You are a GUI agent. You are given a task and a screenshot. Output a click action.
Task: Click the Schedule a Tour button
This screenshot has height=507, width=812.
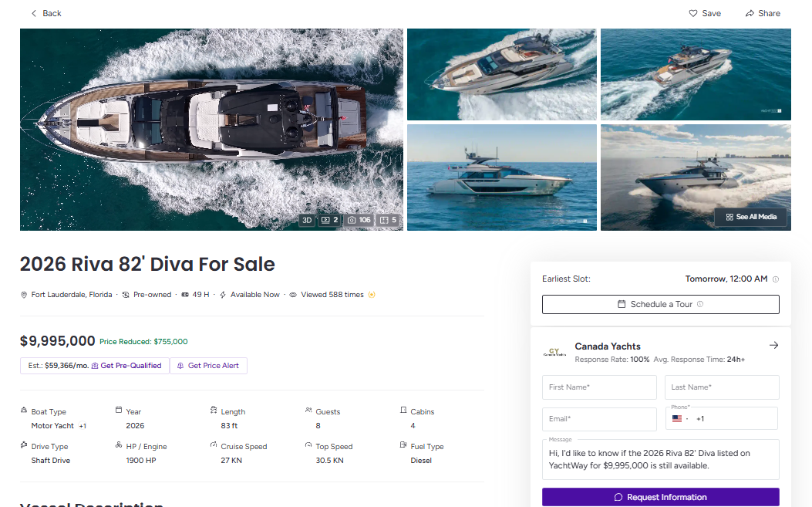point(660,304)
